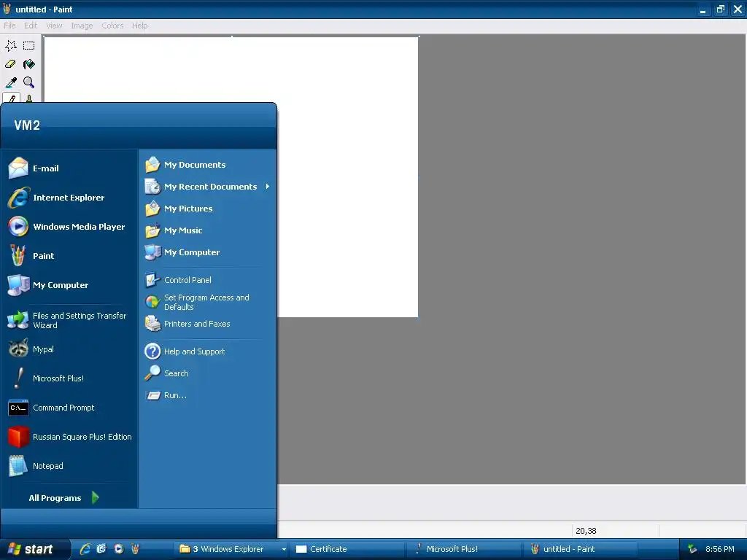Open the Image menu in Paint
Viewport: 747px width, 560px height.
click(x=82, y=26)
